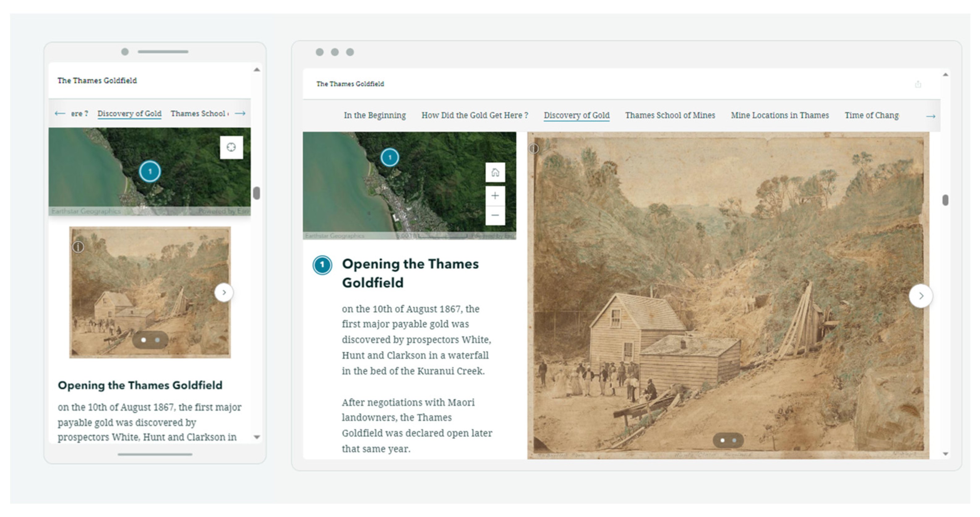Screen dimensions: 980x517
Task: Show image info on mobile photo
Action: [x=78, y=247]
